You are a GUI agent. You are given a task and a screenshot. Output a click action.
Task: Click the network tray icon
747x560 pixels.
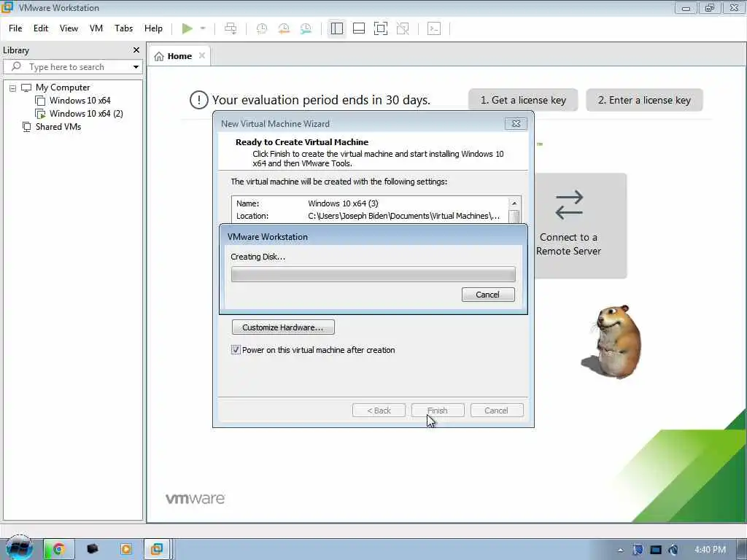pos(656,550)
